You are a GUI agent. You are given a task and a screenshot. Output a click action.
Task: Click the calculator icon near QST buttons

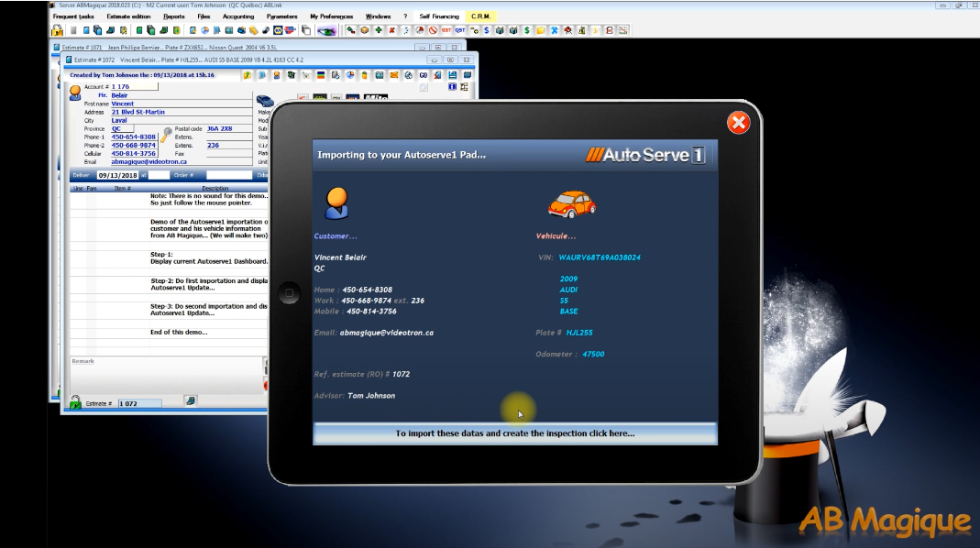(474, 30)
